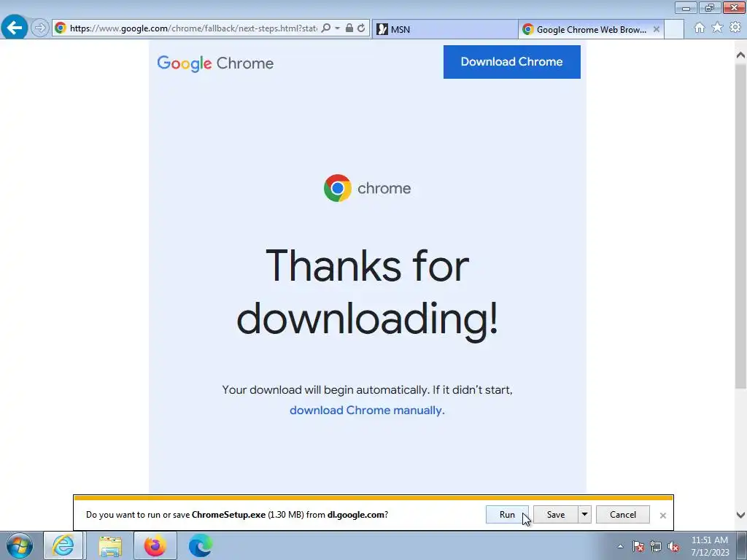Close the Google Chrome Web Browser tab
This screenshot has height=560, width=747.
pyautogui.click(x=657, y=29)
